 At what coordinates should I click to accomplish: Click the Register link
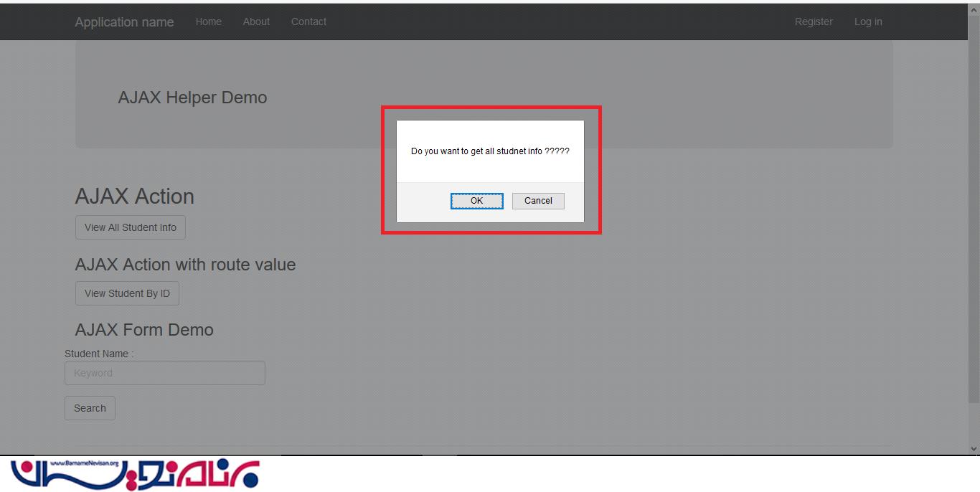(x=814, y=22)
